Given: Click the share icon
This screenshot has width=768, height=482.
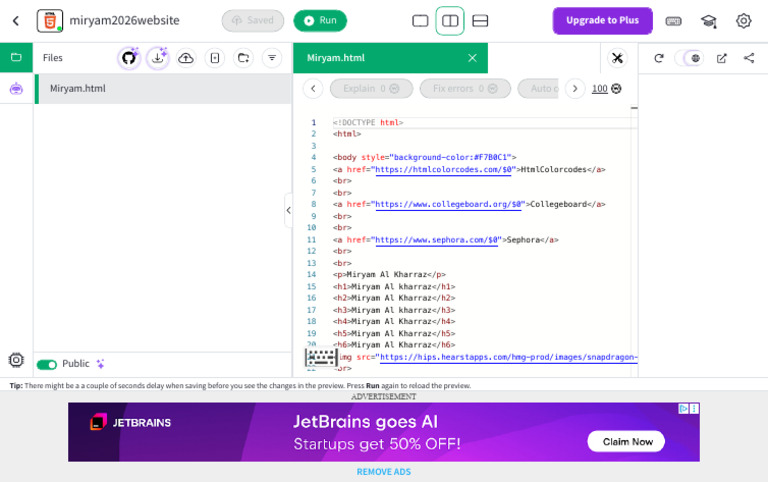Looking at the screenshot, I should coord(749,58).
